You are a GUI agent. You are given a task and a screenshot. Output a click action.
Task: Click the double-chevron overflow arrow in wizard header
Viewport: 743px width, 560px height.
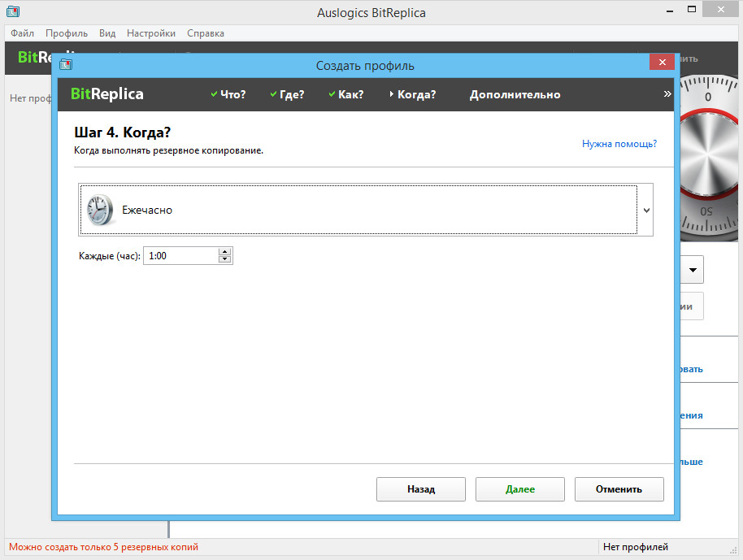pos(667,93)
